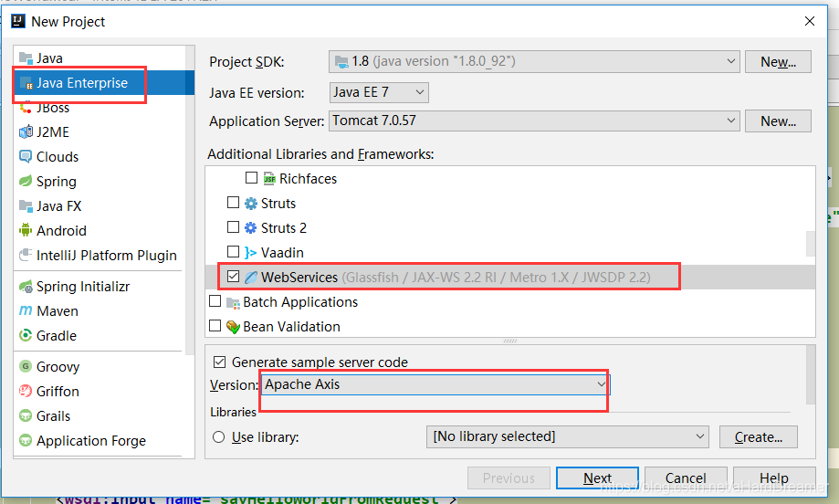Image resolution: width=839 pixels, height=504 pixels.
Task: Open the No library selected dropdown
Action: pyautogui.click(x=567, y=436)
